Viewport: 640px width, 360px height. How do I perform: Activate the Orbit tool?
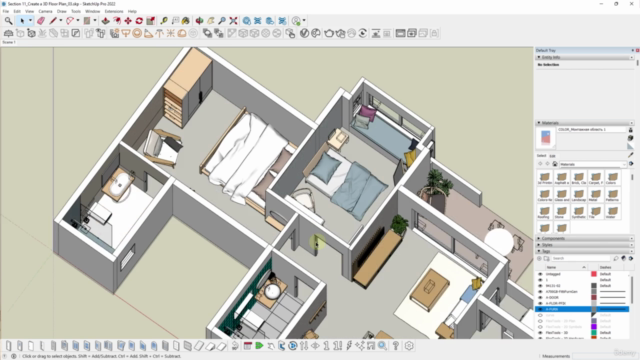tap(200, 21)
